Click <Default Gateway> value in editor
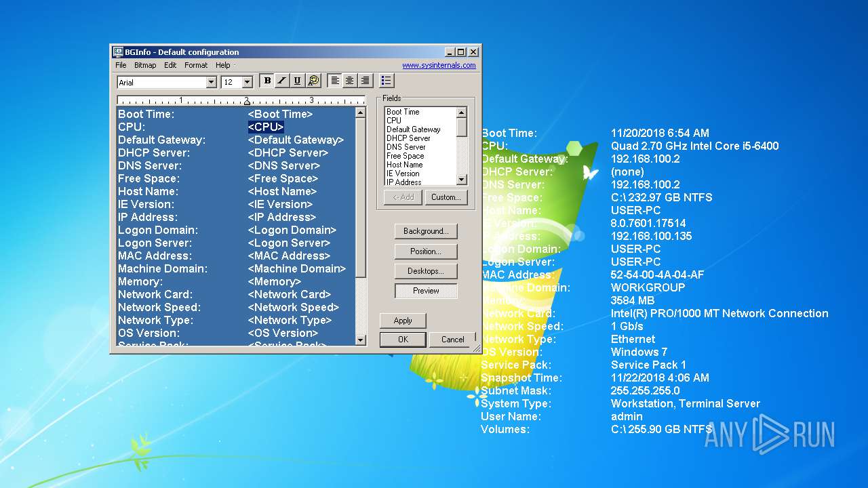This screenshot has width=868, height=488. coord(296,140)
